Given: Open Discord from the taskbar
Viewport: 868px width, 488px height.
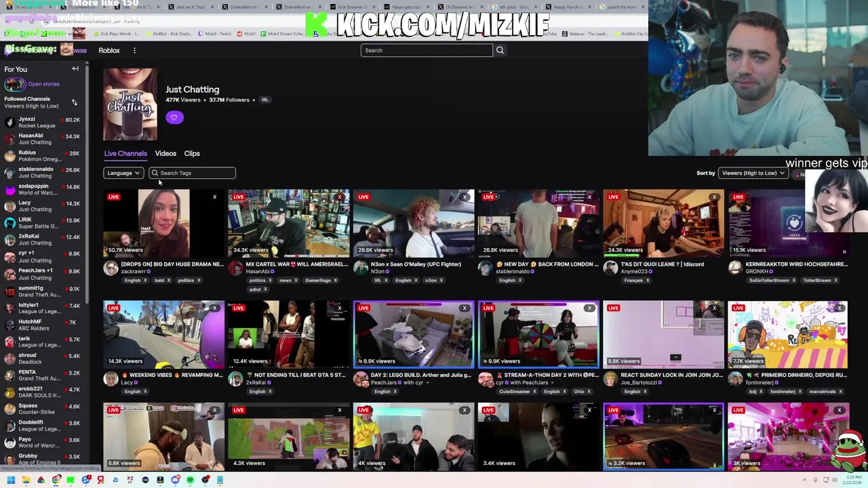Looking at the screenshot, I should click(x=175, y=480).
